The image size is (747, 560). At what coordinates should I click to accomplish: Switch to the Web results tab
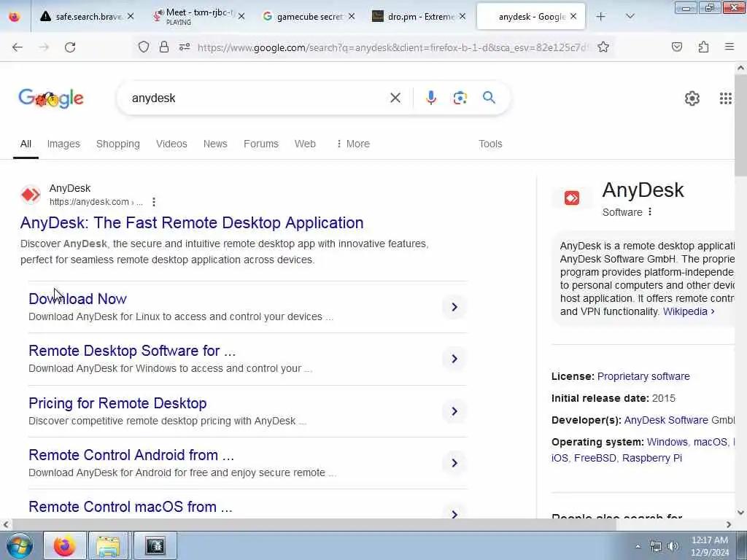[x=305, y=144]
